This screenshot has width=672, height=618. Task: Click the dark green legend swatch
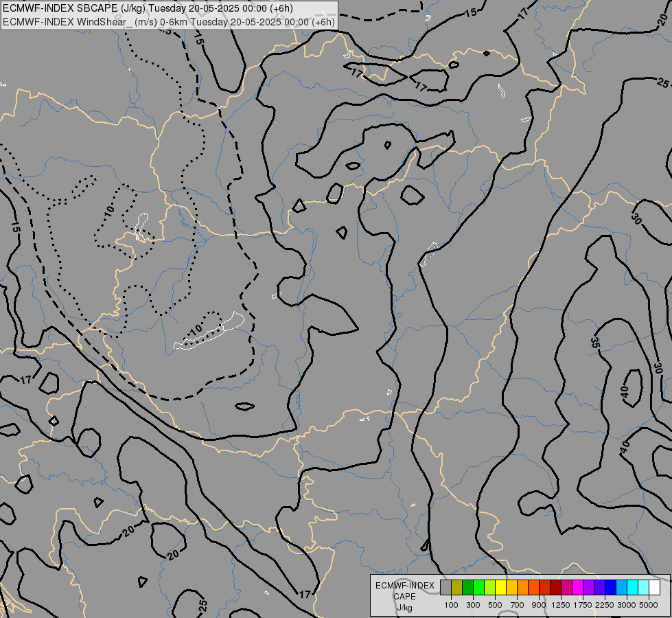(x=467, y=587)
